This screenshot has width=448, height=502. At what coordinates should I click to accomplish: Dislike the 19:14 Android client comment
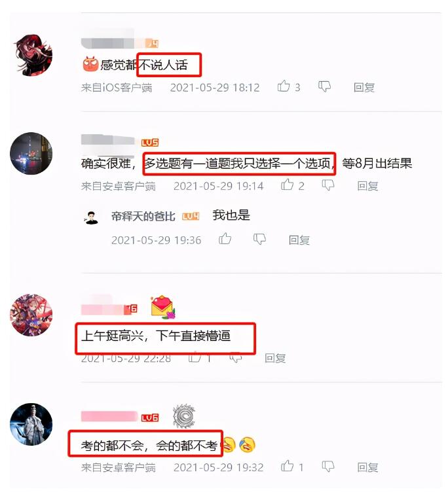[x=328, y=185]
